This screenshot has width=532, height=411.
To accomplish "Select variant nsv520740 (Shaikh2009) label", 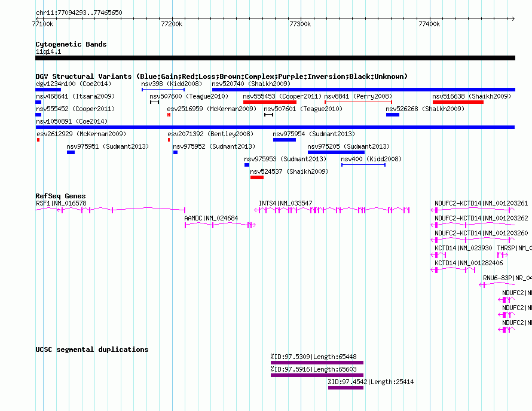I will (251, 84).
